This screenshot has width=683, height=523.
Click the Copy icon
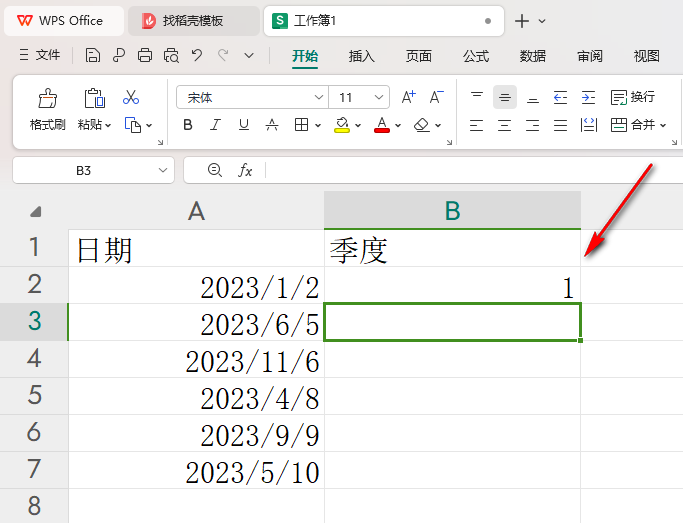pyautogui.click(x=132, y=125)
